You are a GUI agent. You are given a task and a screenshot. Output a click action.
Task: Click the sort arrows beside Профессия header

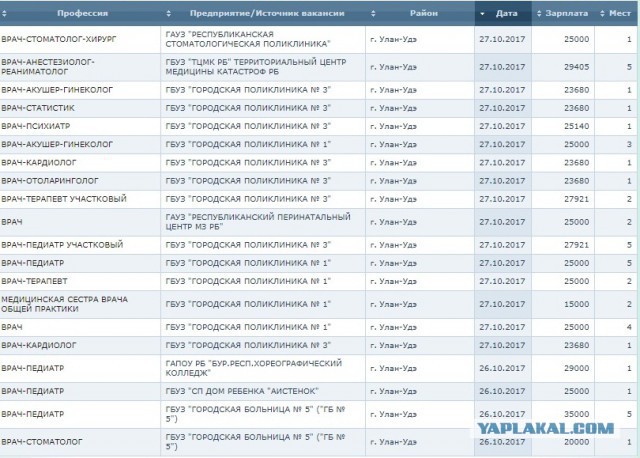pos(4,13)
